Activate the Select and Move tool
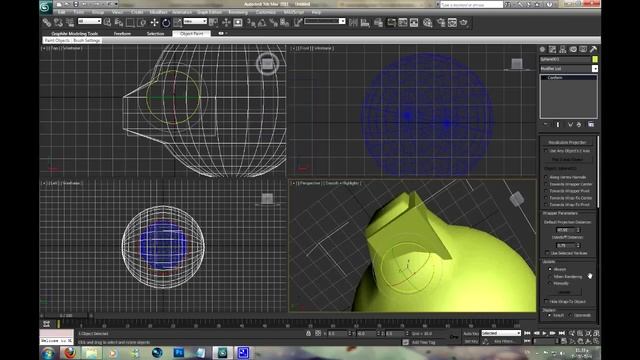 [154, 22]
